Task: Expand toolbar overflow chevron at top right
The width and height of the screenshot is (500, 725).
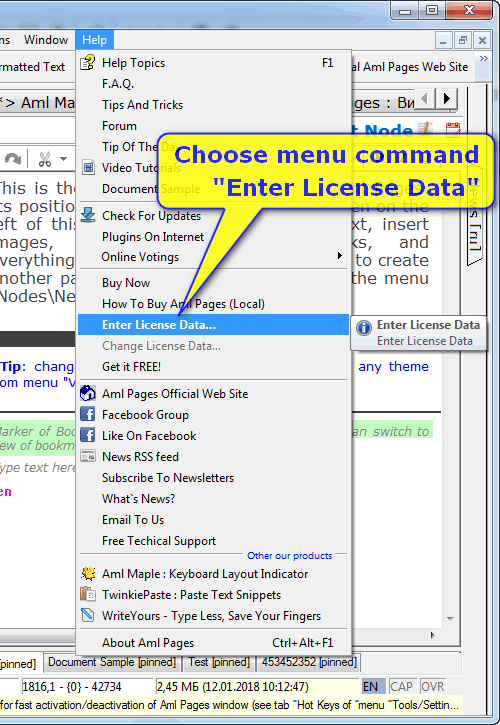Action: (x=484, y=59)
